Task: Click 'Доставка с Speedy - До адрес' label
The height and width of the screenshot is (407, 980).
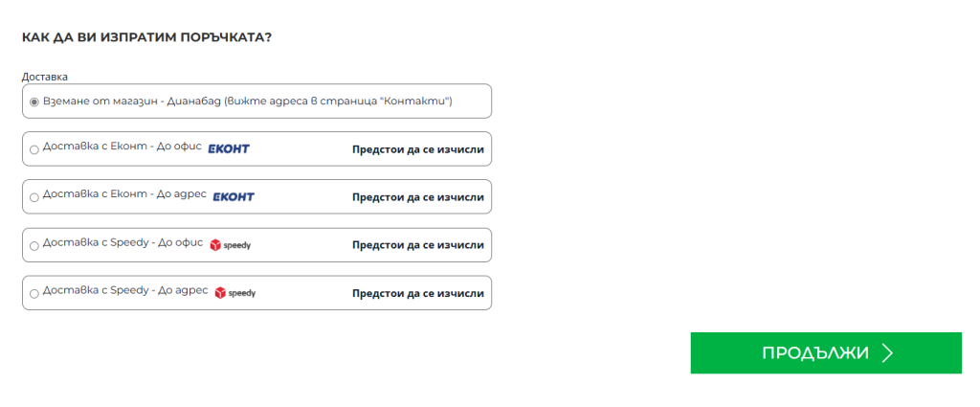Action: coord(125,291)
